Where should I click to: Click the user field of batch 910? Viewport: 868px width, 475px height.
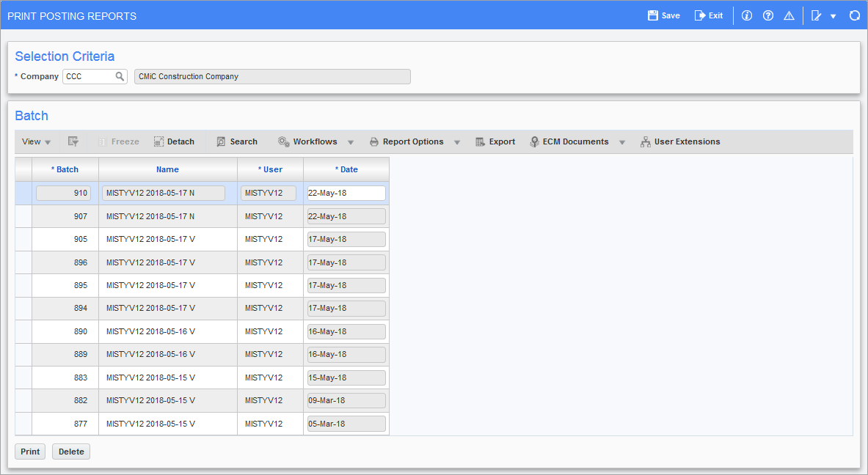pos(269,193)
